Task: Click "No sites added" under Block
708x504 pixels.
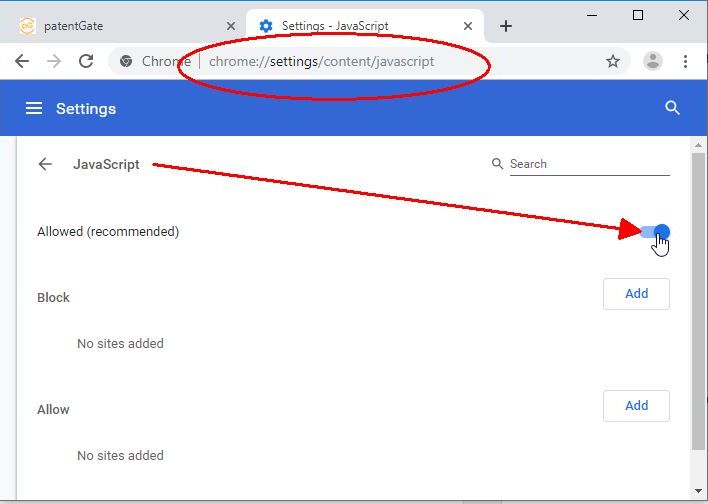Action: point(120,344)
